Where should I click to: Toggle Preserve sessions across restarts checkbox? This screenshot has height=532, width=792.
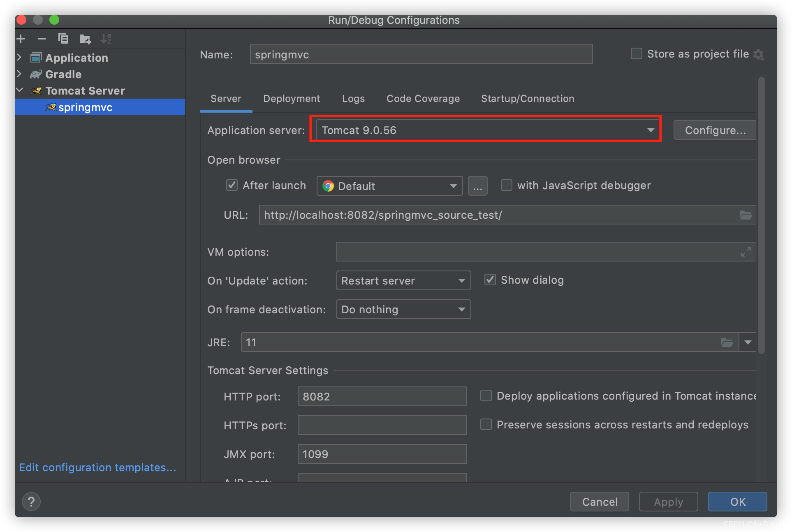[x=486, y=424]
